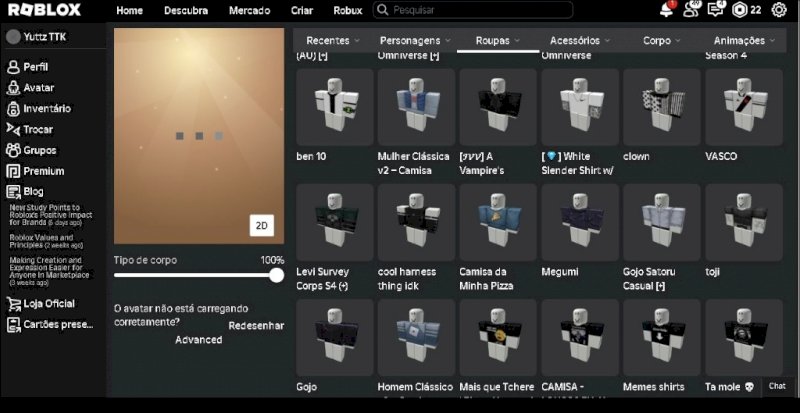Click the Robux balance icon
Screen dimensions: 800x413
click(741, 10)
